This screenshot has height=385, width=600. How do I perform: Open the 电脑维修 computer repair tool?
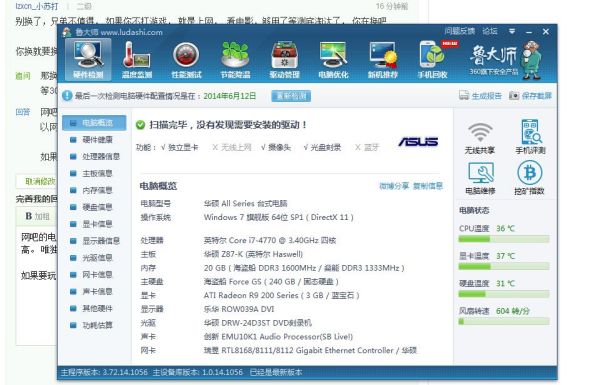pos(480,178)
